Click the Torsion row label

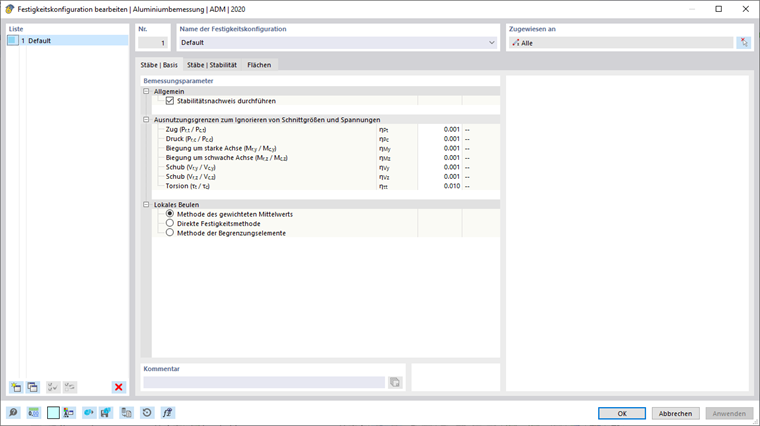188,186
